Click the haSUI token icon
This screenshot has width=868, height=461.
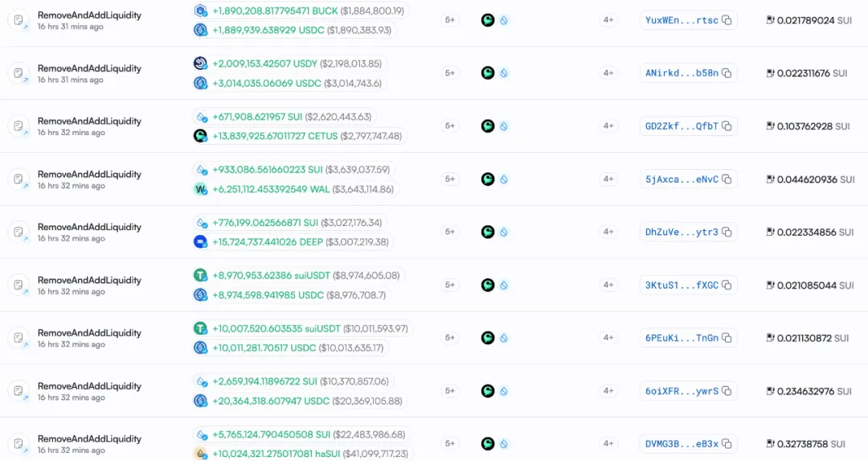coord(201,454)
